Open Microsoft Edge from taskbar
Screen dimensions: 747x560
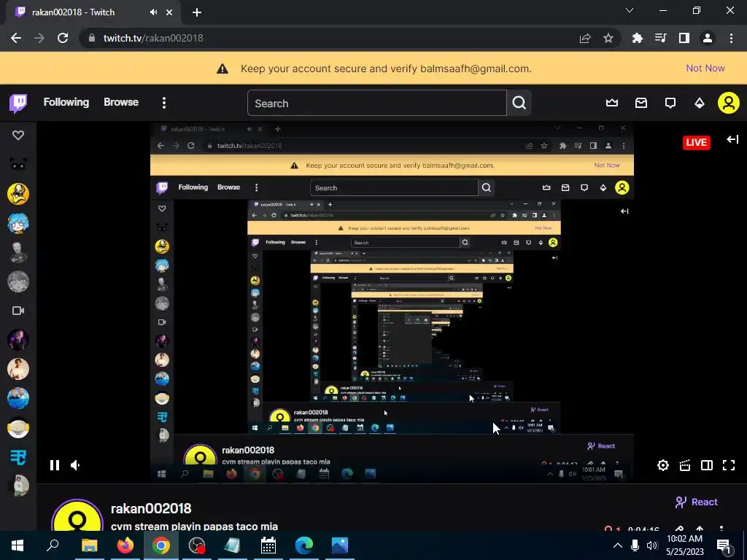tap(304, 545)
